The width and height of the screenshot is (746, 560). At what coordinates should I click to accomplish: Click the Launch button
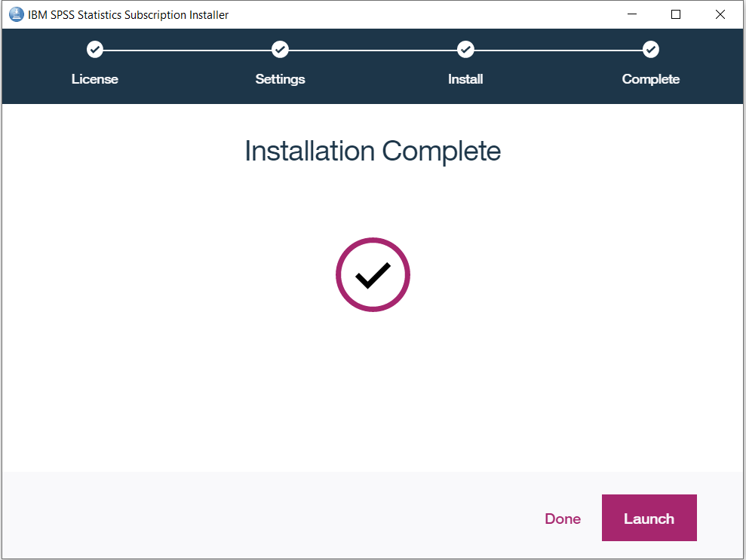point(649,518)
